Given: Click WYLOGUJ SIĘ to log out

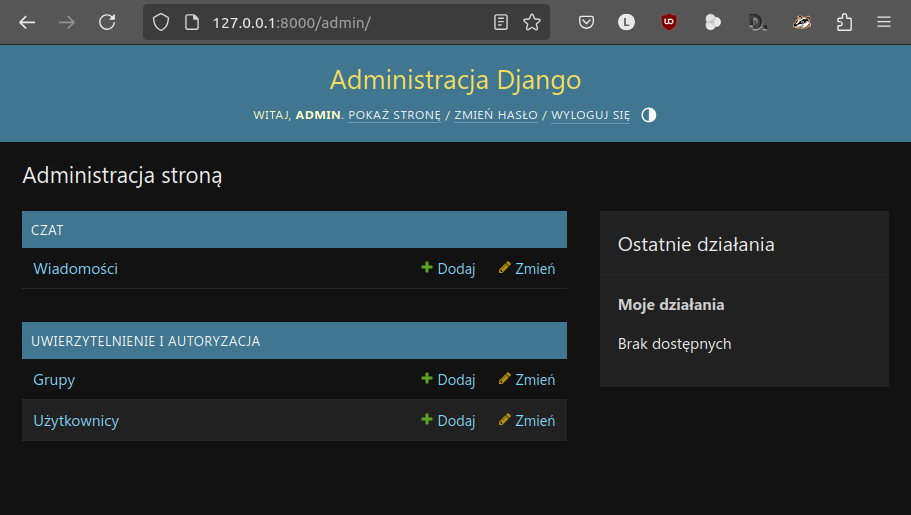Looking at the screenshot, I should [590, 115].
